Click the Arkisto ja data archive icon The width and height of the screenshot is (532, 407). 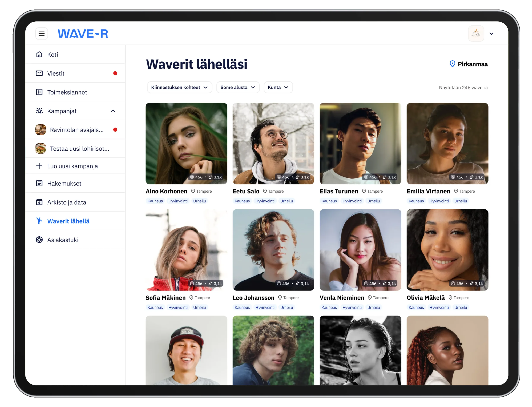click(x=39, y=202)
